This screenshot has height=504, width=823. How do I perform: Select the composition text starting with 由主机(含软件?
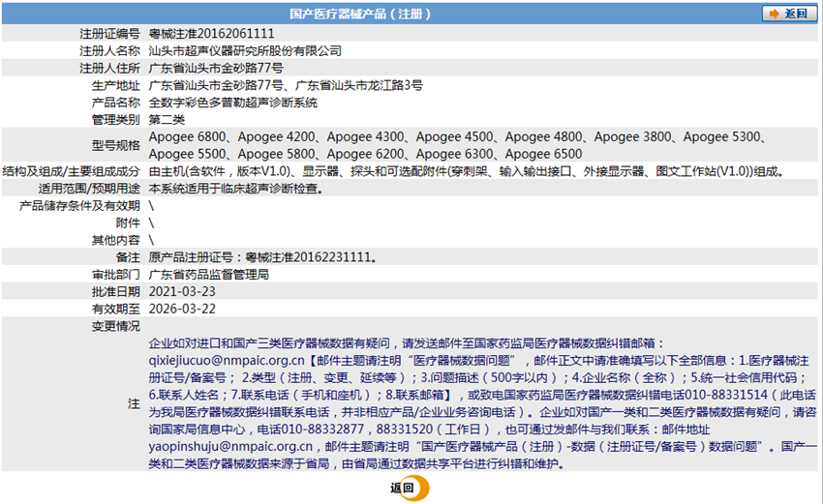coord(467,171)
